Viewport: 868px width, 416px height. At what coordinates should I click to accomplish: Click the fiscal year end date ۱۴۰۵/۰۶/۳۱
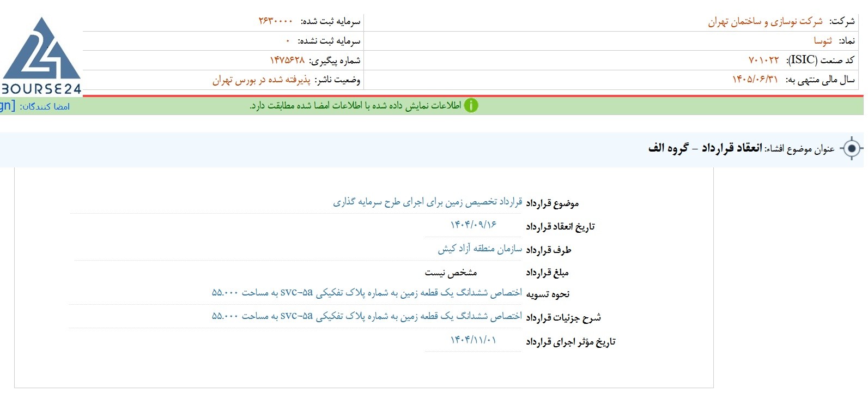click(755, 80)
